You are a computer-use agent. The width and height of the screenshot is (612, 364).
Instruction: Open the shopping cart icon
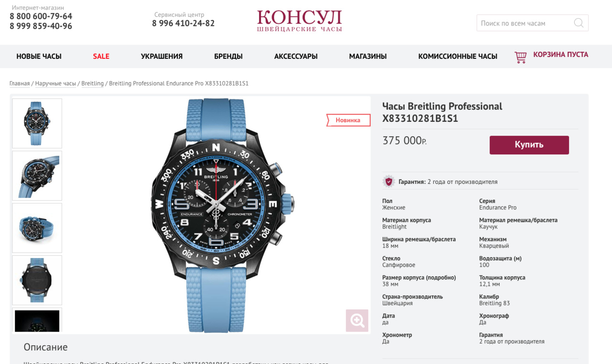point(520,57)
